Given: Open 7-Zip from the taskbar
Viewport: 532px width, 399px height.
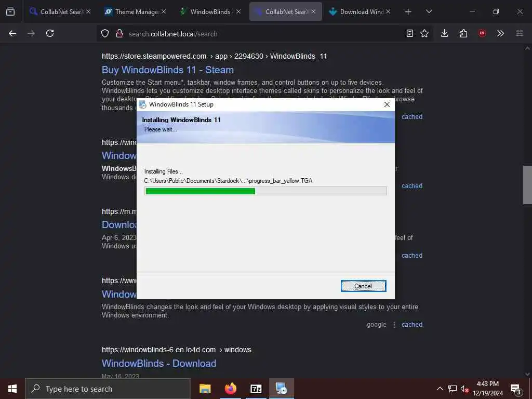Looking at the screenshot, I should [x=256, y=389].
